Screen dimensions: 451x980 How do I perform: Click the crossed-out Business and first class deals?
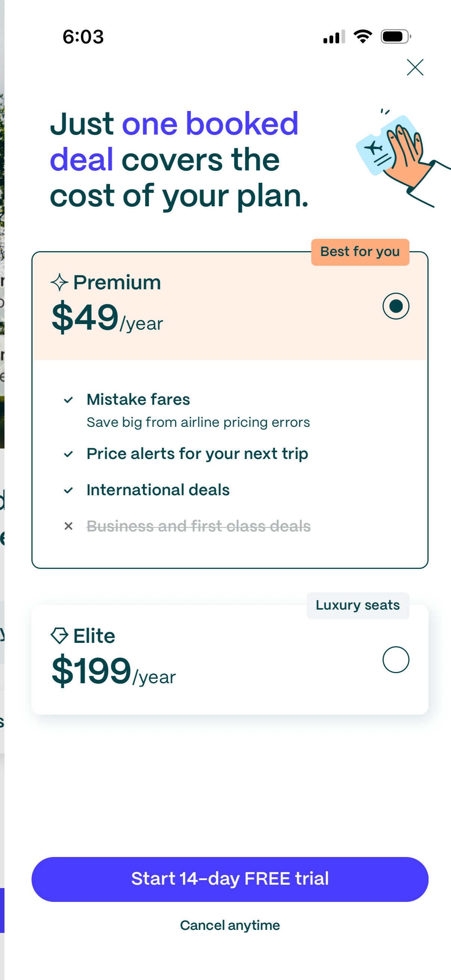(x=199, y=526)
